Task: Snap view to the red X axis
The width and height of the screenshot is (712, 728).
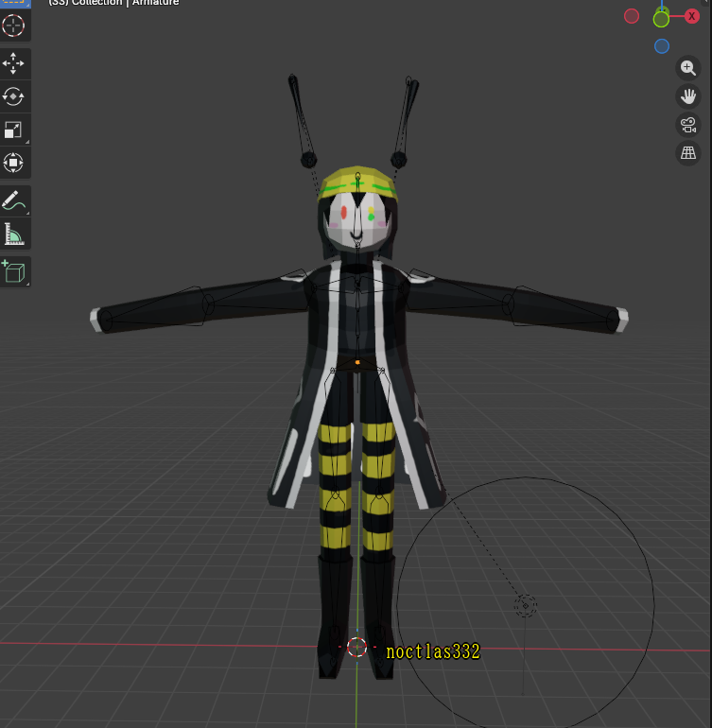Action: click(692, 16)
